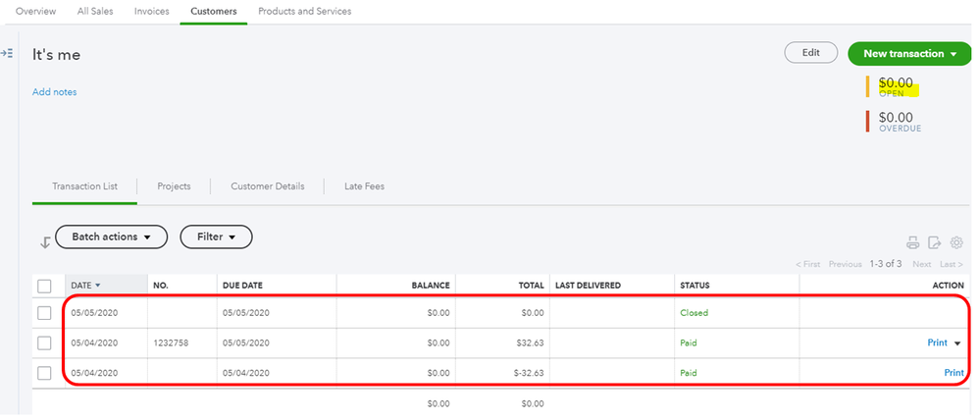Switch to the Invoices tab
Viewport: 980px width, 420px height.
(152, 11)
